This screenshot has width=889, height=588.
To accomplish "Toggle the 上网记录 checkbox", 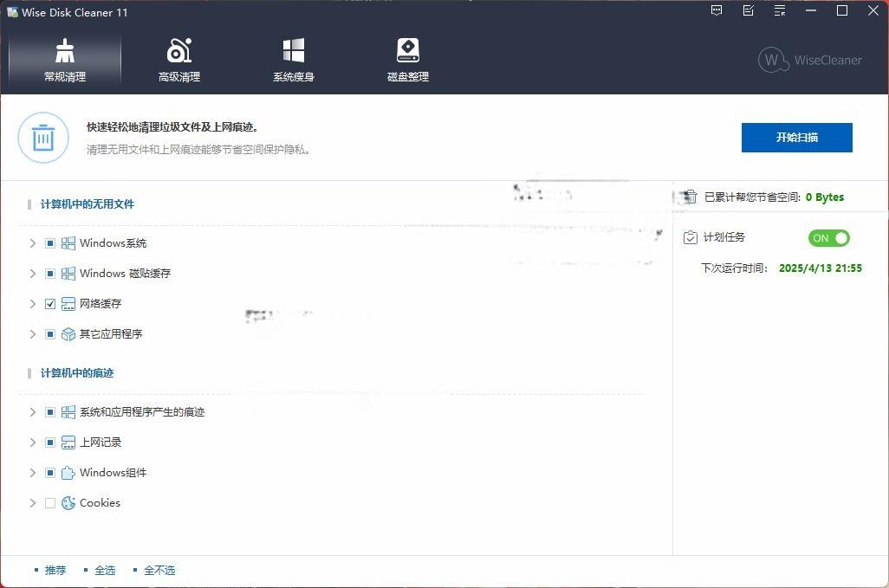I will (50, 443).
